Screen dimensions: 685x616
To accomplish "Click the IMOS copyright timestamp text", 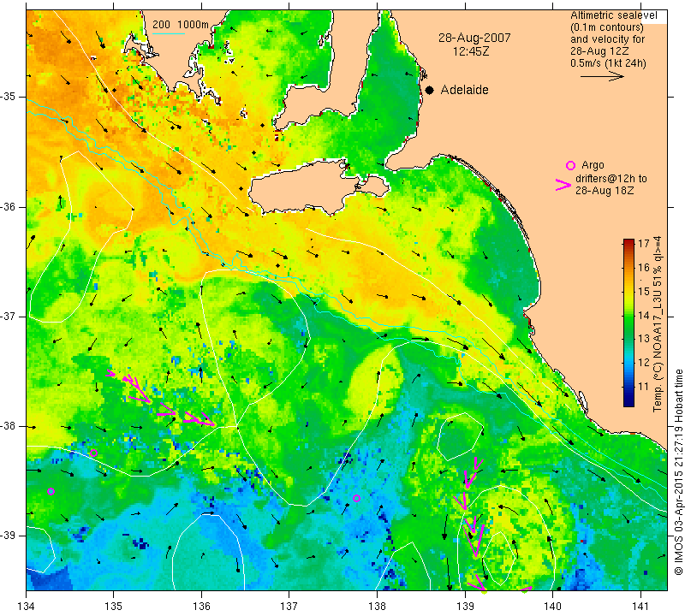I will pos(678,471).
